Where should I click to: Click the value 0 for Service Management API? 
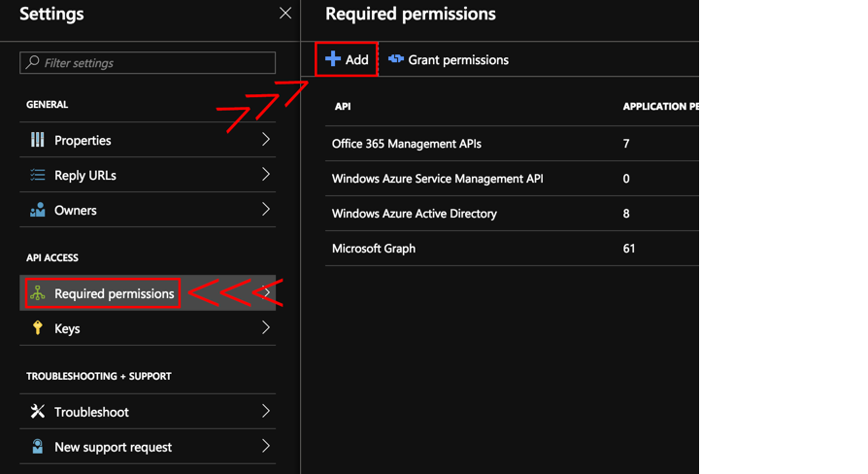point(626,179)
